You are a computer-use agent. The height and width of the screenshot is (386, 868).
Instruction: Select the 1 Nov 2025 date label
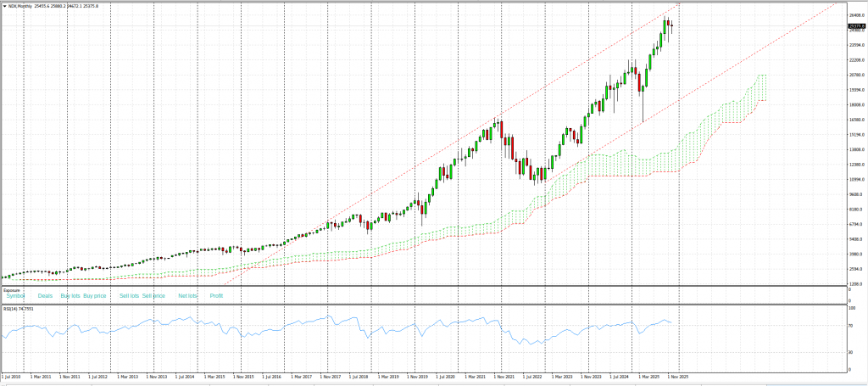tap(680, 375)
